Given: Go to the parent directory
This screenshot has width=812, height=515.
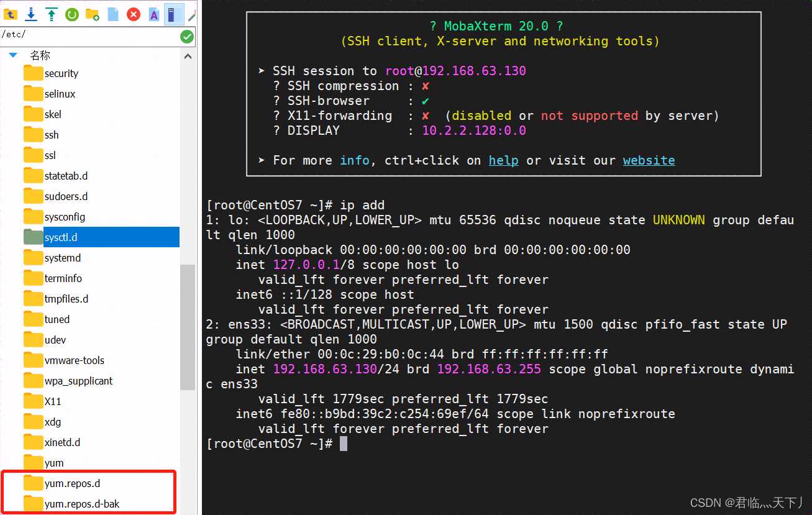Looking at the screenshot, I should click(x=11, y=14).
